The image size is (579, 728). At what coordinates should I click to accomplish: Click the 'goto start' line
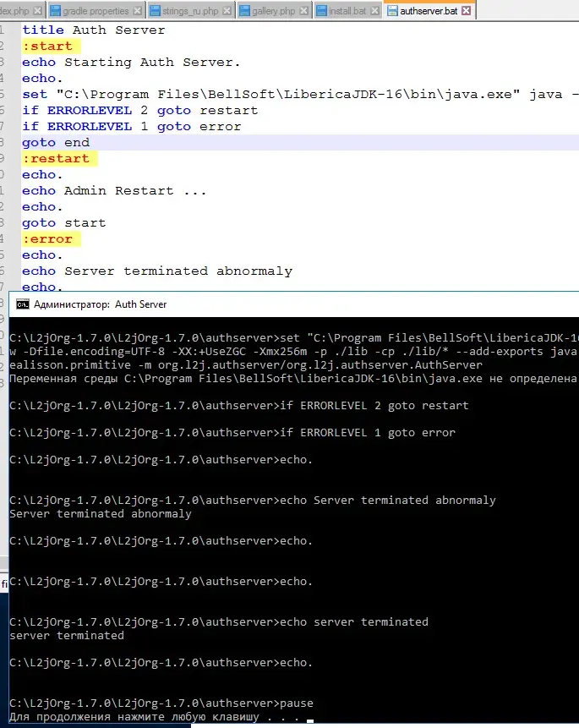[x=63, y=223]
